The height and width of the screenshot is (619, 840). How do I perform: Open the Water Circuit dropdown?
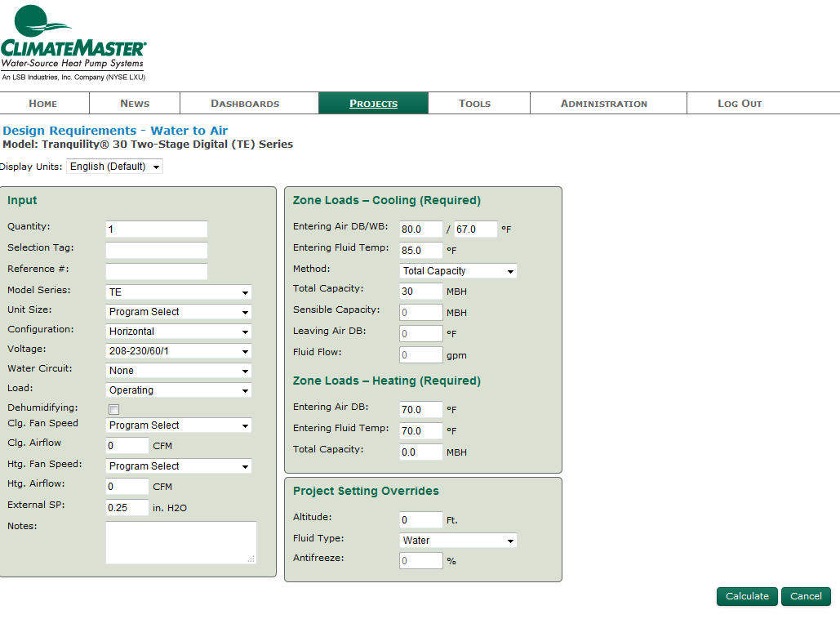[179, 371]
